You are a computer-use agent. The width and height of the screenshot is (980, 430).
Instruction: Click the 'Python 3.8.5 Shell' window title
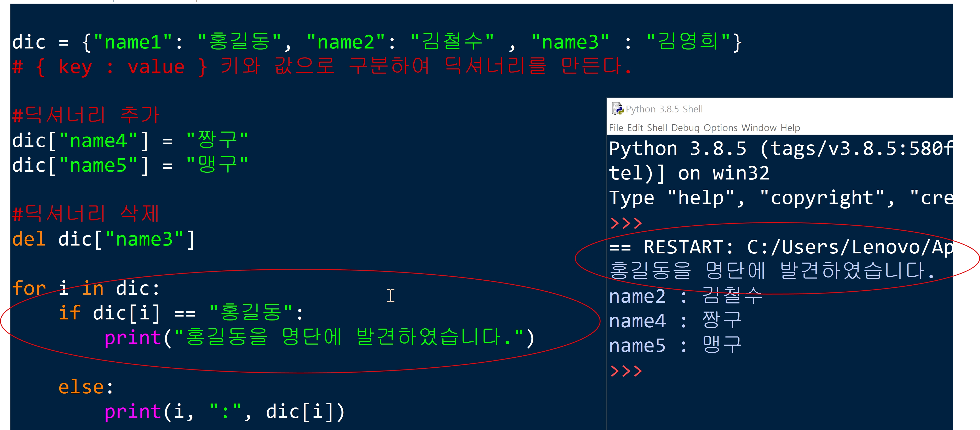tap(664, 109)
